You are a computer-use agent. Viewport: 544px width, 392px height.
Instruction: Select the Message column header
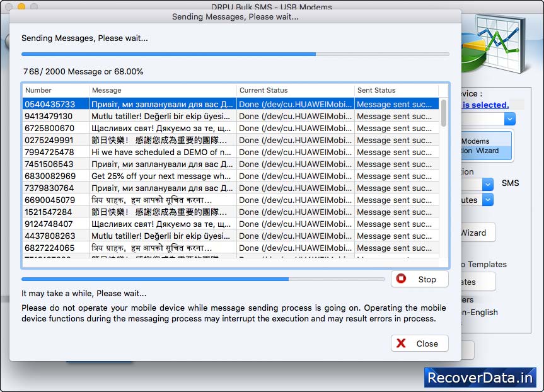[163, 90]
